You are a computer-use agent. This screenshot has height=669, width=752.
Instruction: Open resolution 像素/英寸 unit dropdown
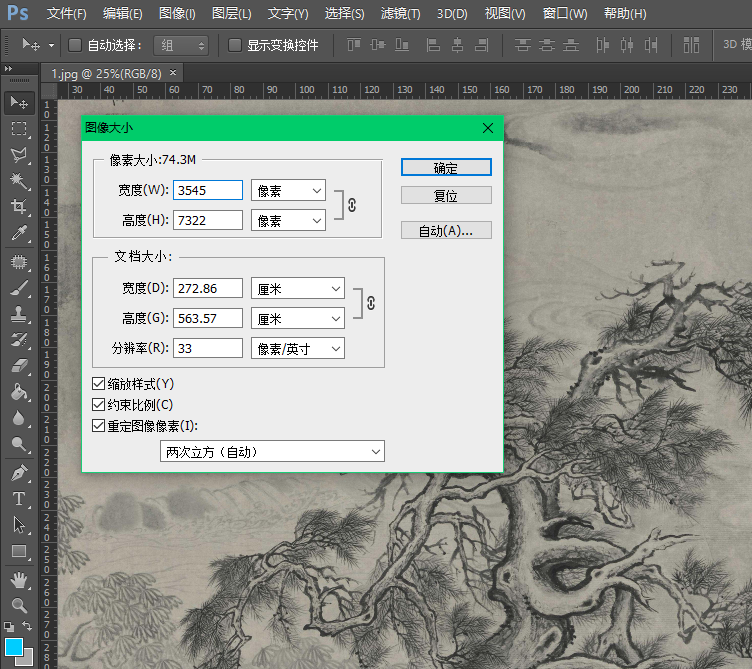(298, 349)
